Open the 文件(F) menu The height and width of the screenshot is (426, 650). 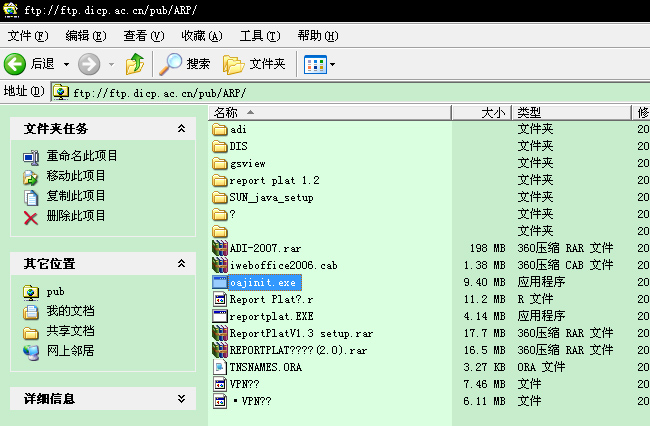pyautogui.click(x=27, y=36)
